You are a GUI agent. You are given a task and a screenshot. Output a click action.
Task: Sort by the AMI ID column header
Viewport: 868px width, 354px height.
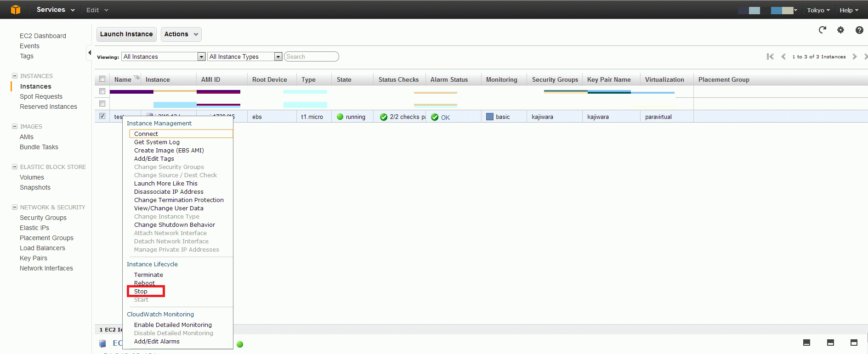pos(210,79)
